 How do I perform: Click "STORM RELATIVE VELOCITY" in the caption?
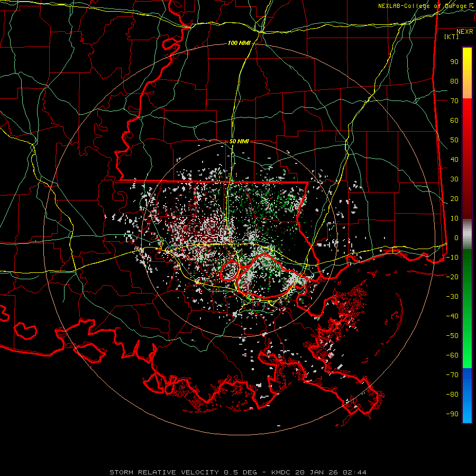point(164,472)
